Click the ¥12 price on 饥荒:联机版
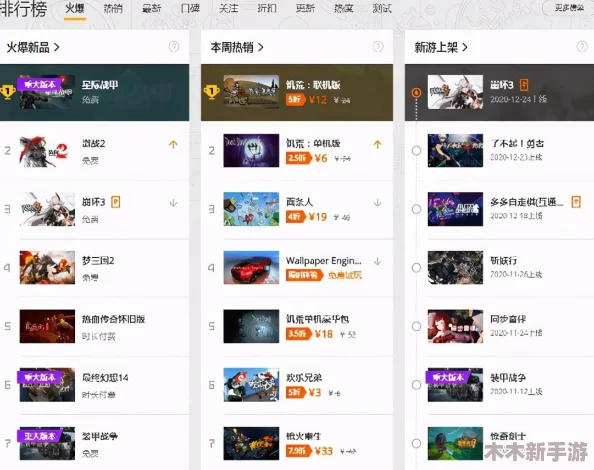Image resolution: width=594 pixels, height=470 pixels. click(x=318, y=100)
